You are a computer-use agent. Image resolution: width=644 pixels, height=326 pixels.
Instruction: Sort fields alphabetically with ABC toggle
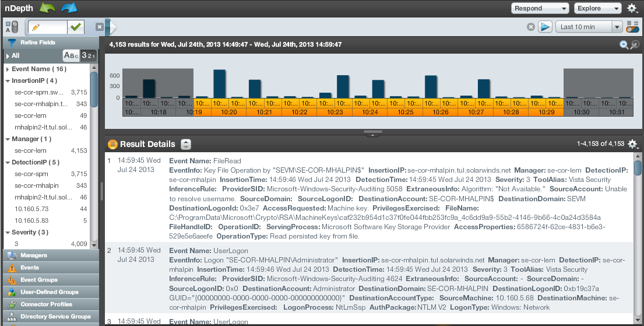(71, 55)
